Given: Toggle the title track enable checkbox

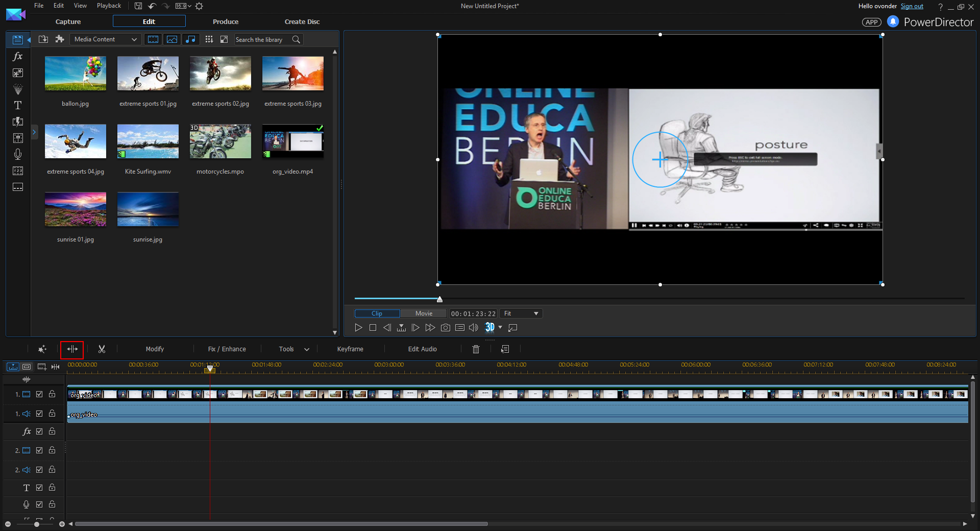Looking at the screenshot, I should click(x=39, y=488).
